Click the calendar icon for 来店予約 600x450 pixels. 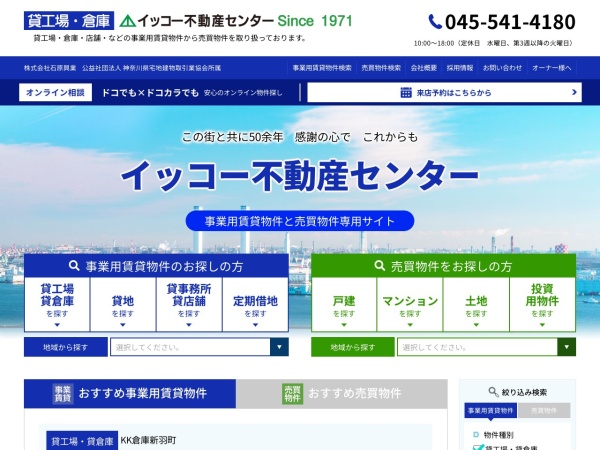pos(406,93)
